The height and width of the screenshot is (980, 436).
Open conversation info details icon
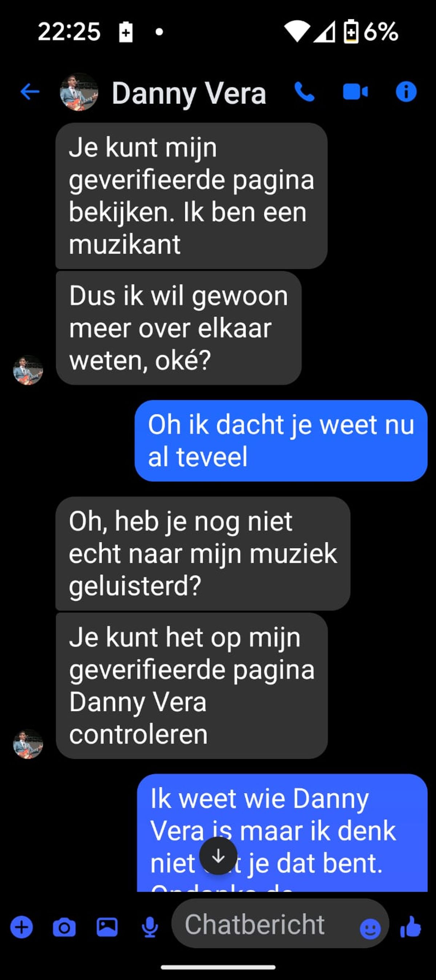(x=406, y=92)
